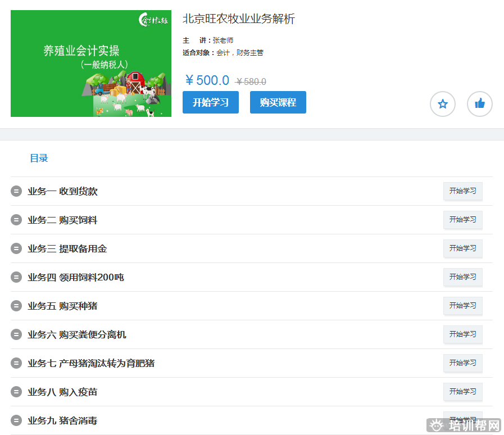Click the round icon beside 业务三 提取备用金
504x435 pixels.
(x=16, y=248)
